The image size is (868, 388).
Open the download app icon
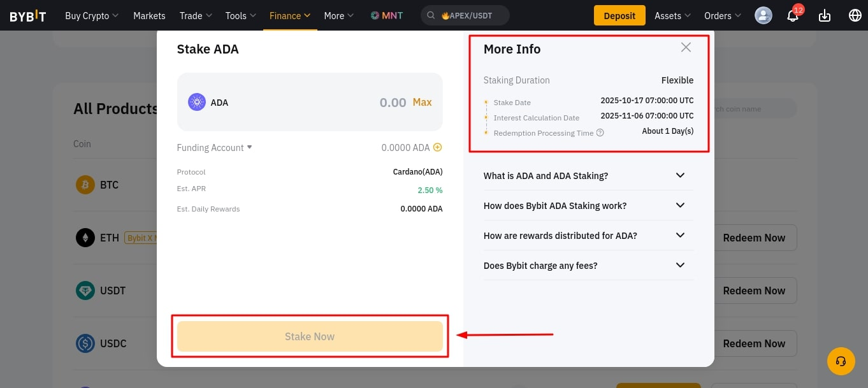825,16
